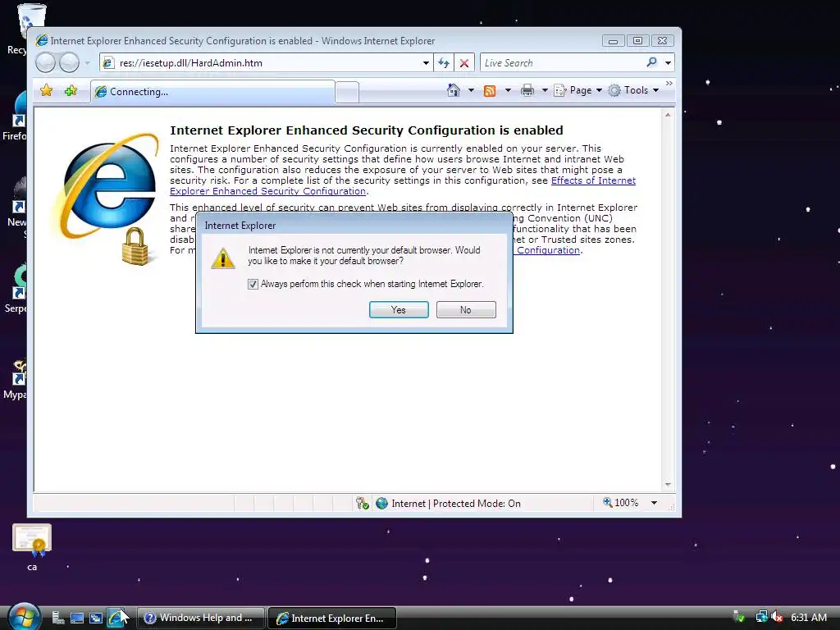The height and width of the screenshot is (630, 840).
Task: Click the 100% zoom level button
Action: (x=620, y=503)
